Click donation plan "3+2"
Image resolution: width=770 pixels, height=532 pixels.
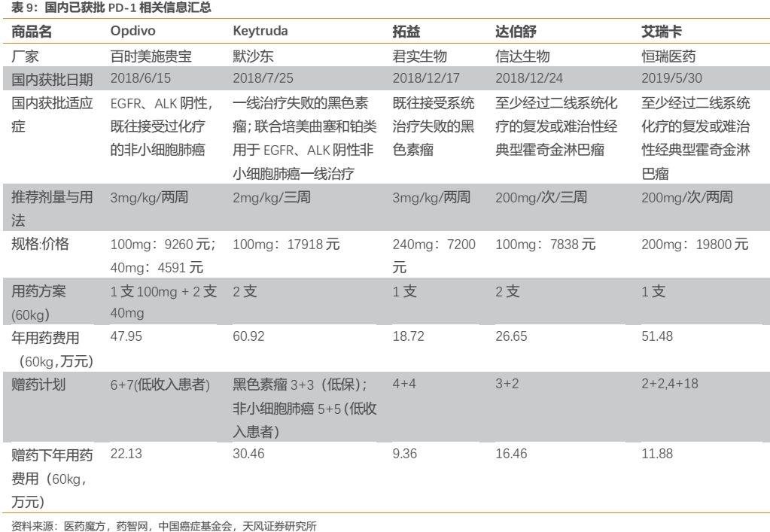point(507,383)
